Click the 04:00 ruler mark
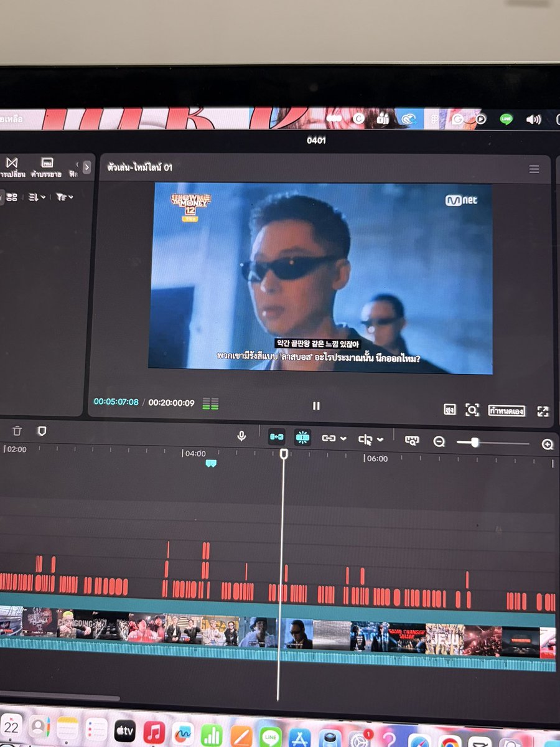560x747 pixels. [195, 454]
